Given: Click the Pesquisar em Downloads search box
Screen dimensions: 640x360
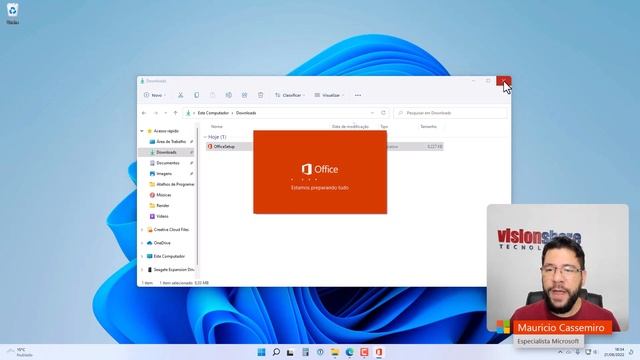Looking at the screenshot, I should click(x=451, y=113).
